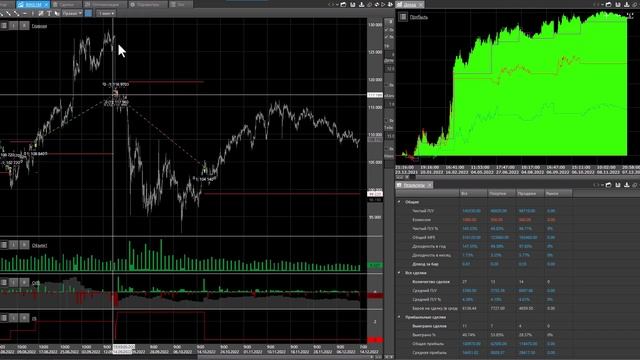Screen dimensions: 640x360
Task: Click the Рынок column header
Action: coord(558,193)
